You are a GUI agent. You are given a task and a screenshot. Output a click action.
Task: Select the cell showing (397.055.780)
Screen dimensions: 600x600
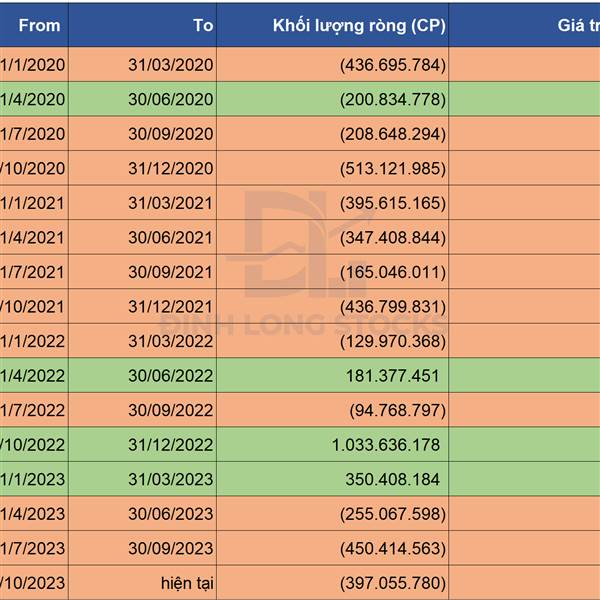[333, 583]
